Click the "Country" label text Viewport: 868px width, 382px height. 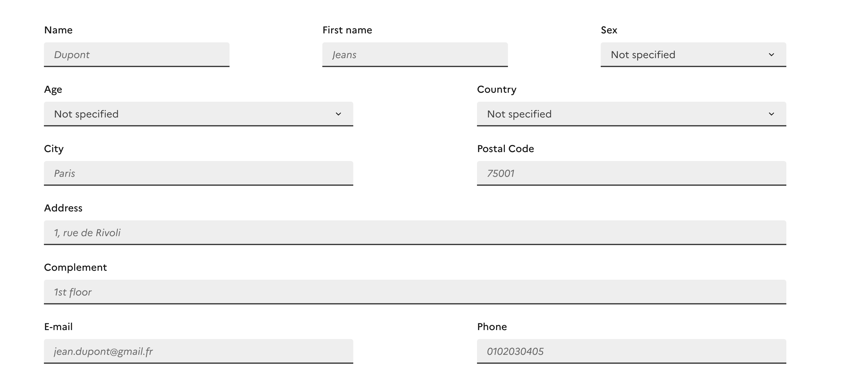(x=497, y=90)
